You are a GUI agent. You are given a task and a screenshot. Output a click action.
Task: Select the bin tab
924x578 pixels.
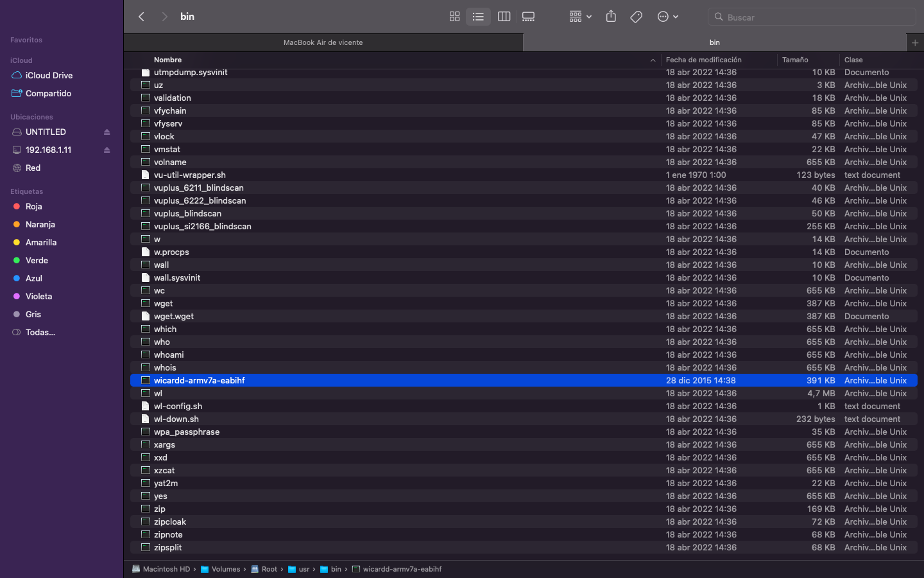point(714,42)
